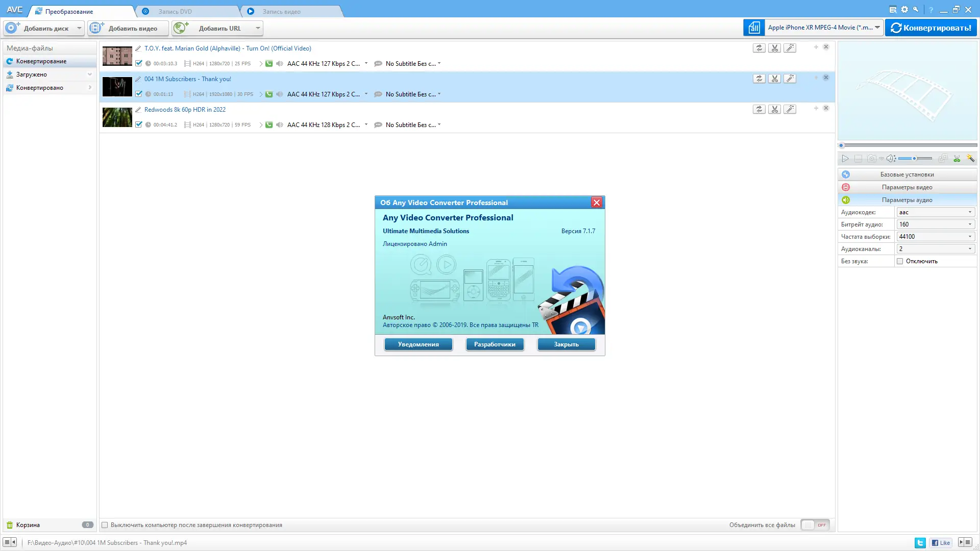Image resolution: width=980 pixels, height=551 pixels.
Task: Click pencil rename icon for 004 1M Subscribers
Action: [138, 79]
